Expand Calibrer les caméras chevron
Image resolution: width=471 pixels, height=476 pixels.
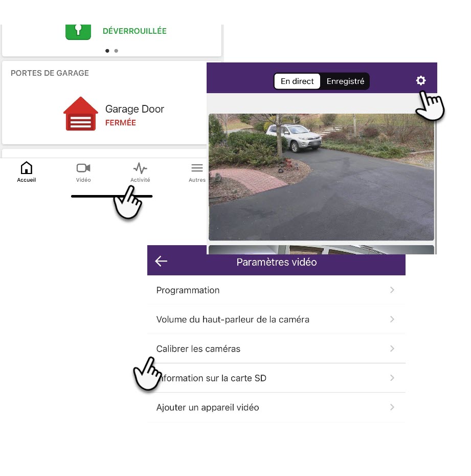pos(392,349)
